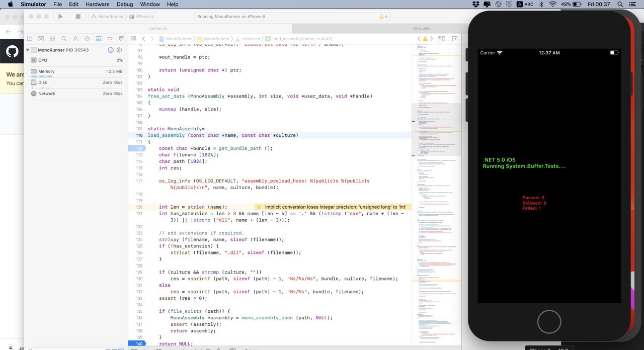Click the 'Failed: 1' text in simulator
Viewport: 644px width, 350px height.
tap(532, 208)
